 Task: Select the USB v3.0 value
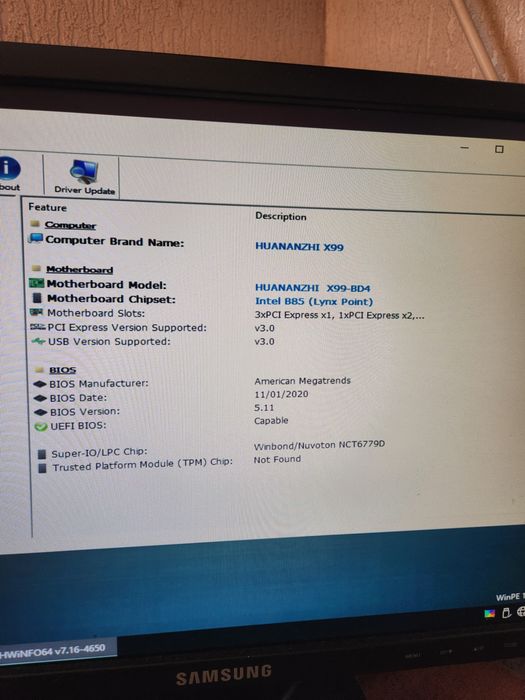pos(264,342)
